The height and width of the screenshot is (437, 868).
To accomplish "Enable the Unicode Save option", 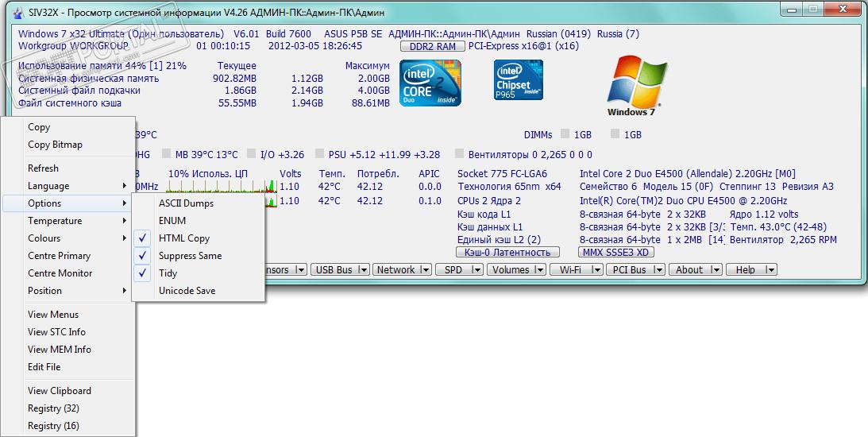I will click(x=199, y=291).
